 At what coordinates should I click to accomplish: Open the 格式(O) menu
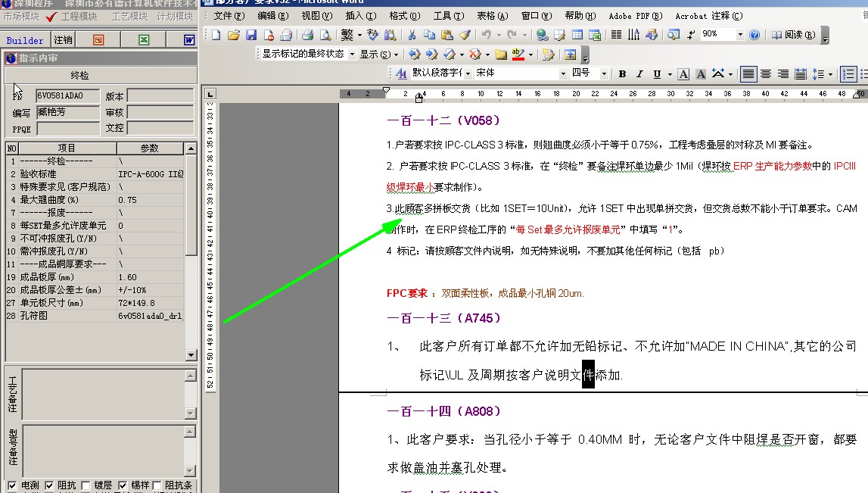[405, 16]
